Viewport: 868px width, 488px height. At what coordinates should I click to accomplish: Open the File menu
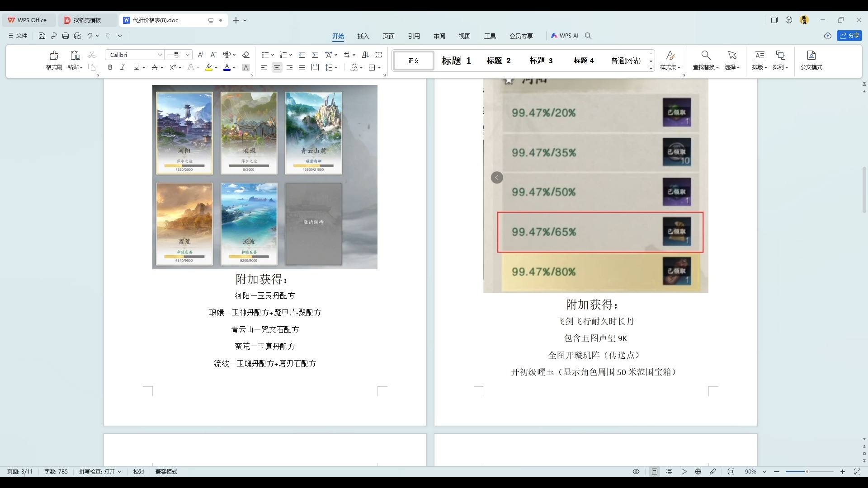pos(18,36)
